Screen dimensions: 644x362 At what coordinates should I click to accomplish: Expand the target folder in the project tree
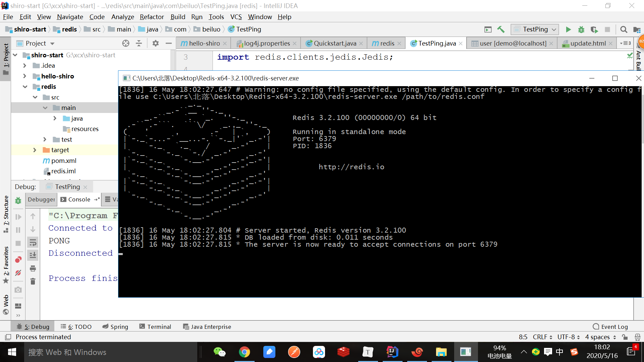coord(35,150)
